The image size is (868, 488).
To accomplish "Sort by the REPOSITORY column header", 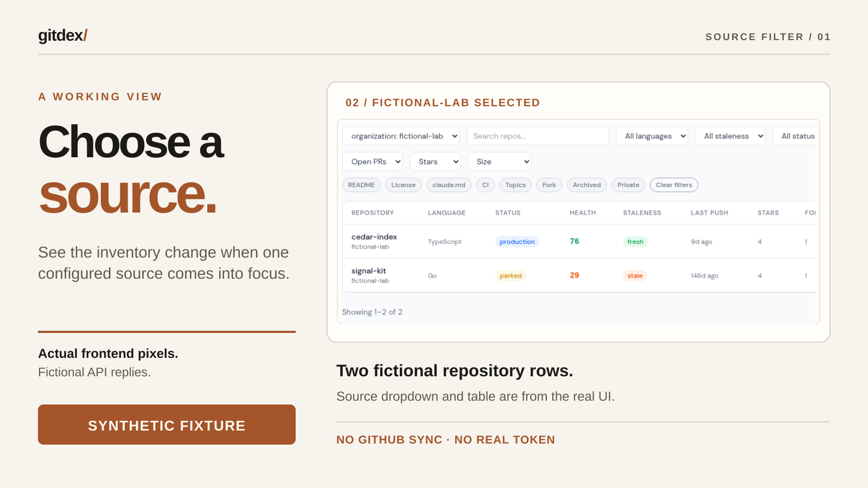I will pos(373,213).
